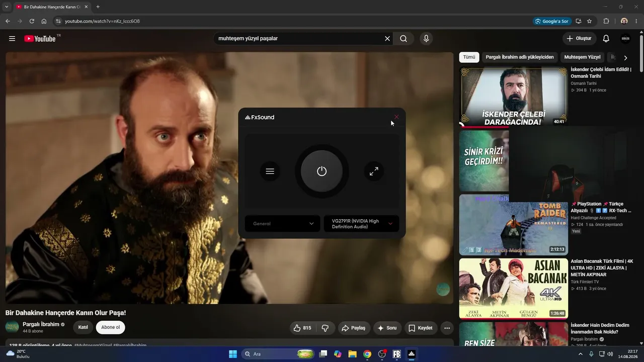Open the VG2791R output device dropdown
This screenshot has height=362, width=644.
(361, 224)
